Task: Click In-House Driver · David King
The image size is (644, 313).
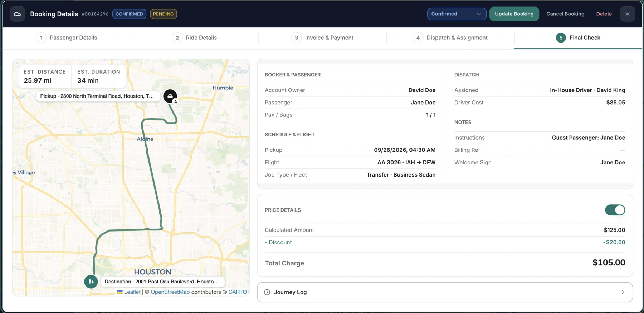Action: point(587,90)
